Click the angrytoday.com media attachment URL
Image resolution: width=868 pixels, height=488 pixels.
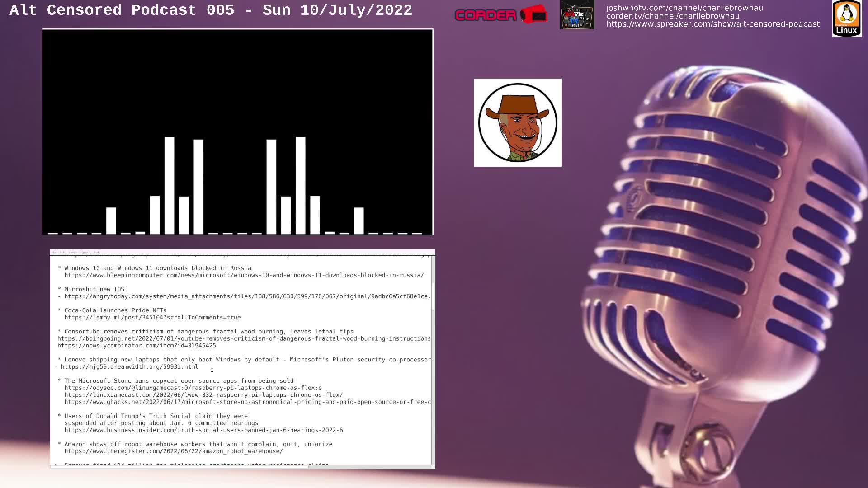point(247,296)
